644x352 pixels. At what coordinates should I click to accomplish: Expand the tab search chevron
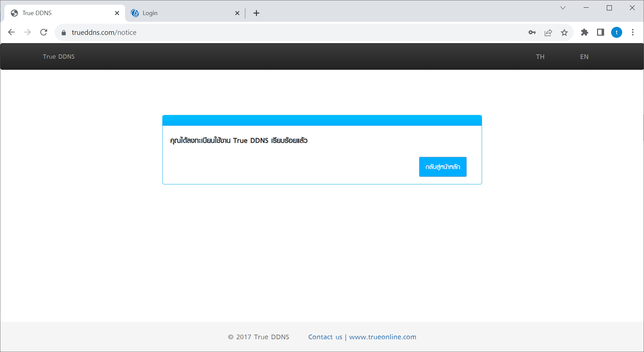[563, 8]
